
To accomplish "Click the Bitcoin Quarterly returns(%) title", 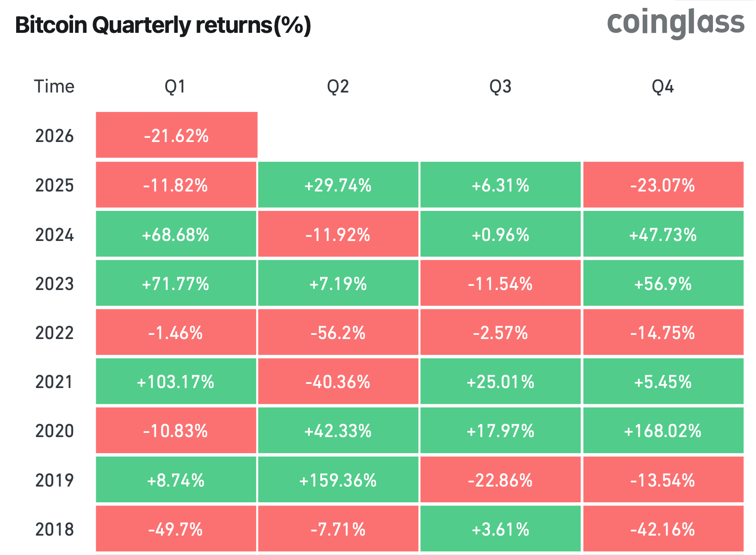I will [163, 25].
